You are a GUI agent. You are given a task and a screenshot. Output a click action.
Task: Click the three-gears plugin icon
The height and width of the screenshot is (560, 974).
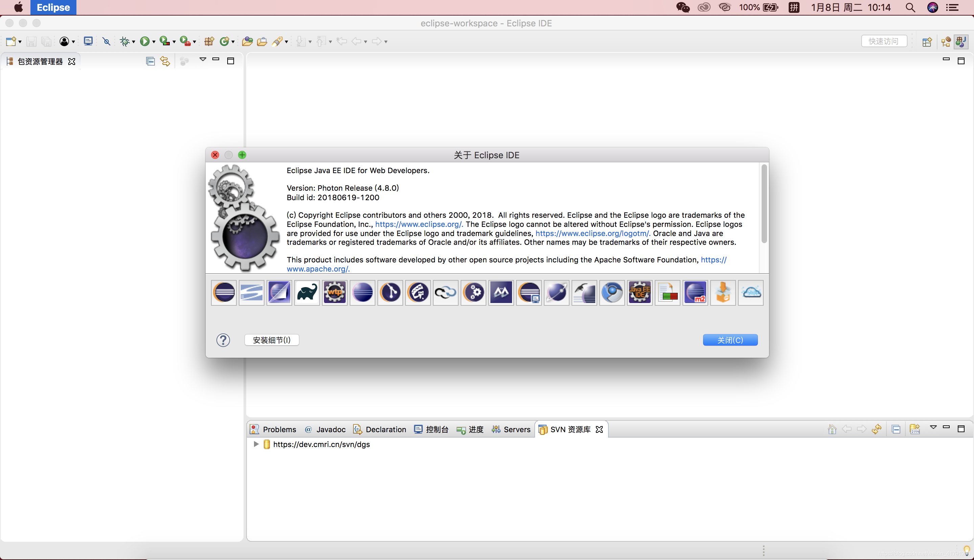click(473, 293)
